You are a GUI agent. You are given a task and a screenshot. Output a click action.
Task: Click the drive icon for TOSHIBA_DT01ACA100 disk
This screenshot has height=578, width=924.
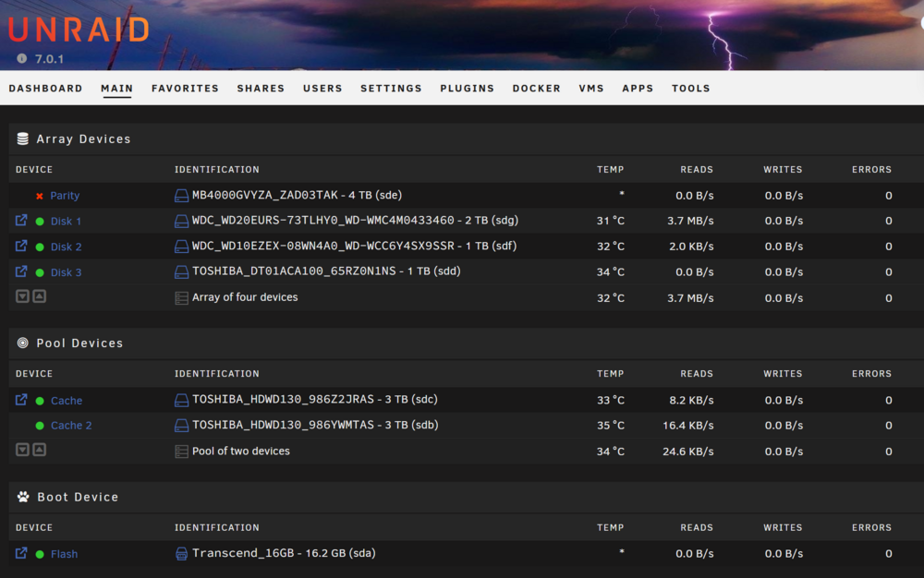[x=181, y=272]
